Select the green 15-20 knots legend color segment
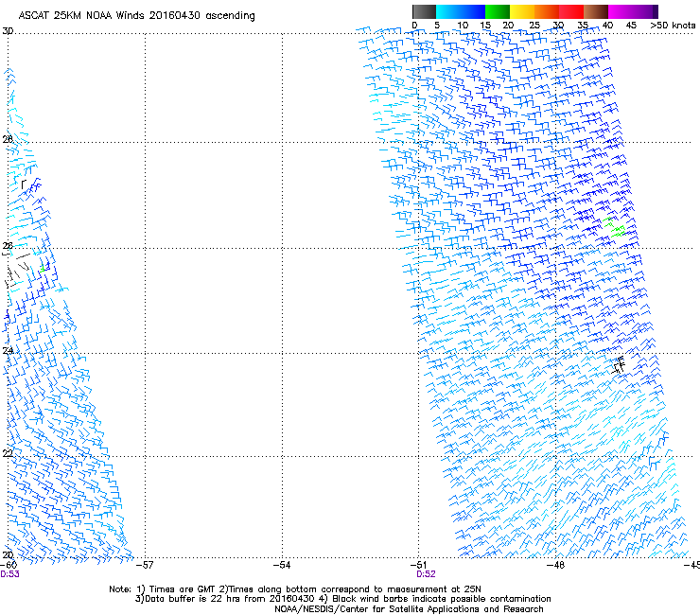 (498, 11)
